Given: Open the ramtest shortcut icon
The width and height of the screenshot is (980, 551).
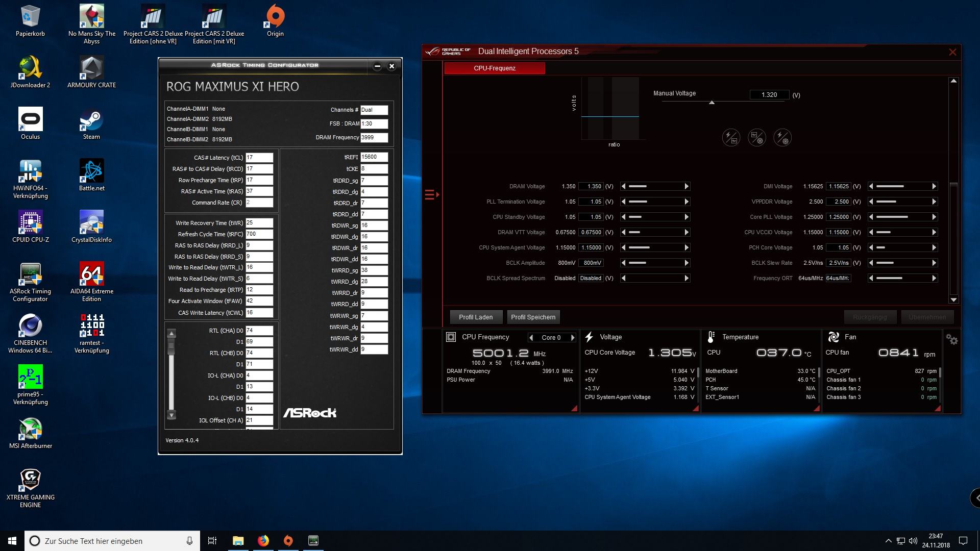Looking at the screenshot, I should pyautogui.click(x=92, y=333).
